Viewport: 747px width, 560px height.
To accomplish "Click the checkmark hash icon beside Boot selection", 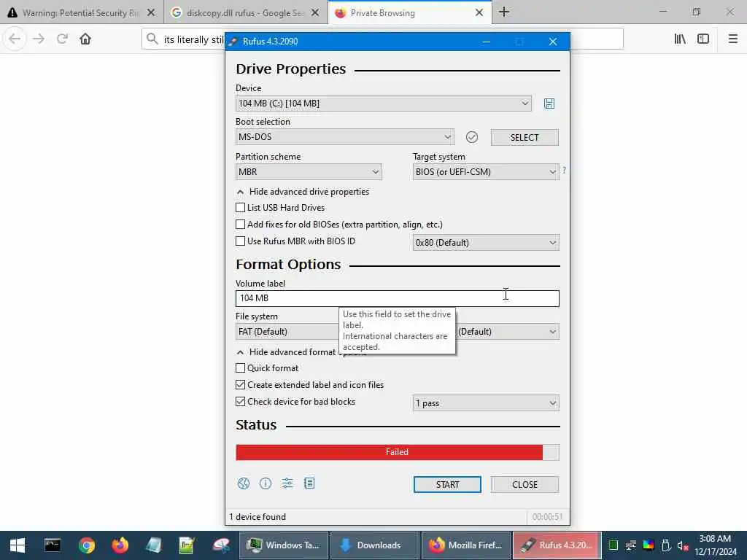I will (x=472, y=137).
